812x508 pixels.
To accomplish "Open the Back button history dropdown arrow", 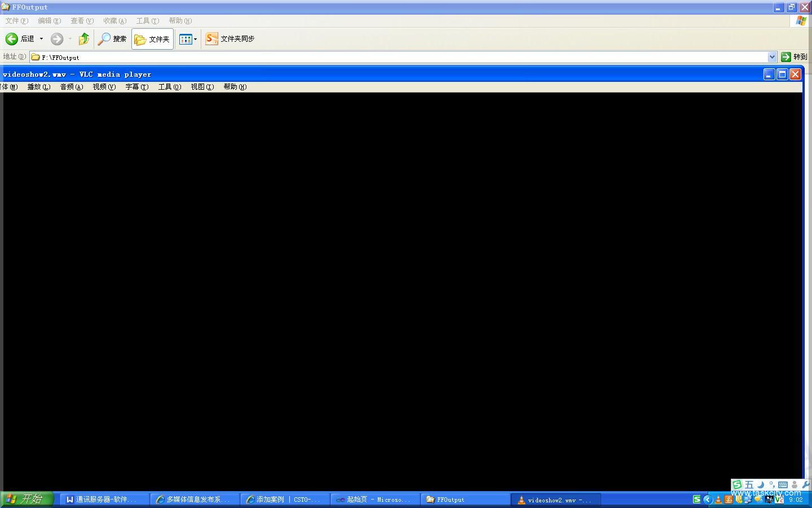I will tap(41, 38).
